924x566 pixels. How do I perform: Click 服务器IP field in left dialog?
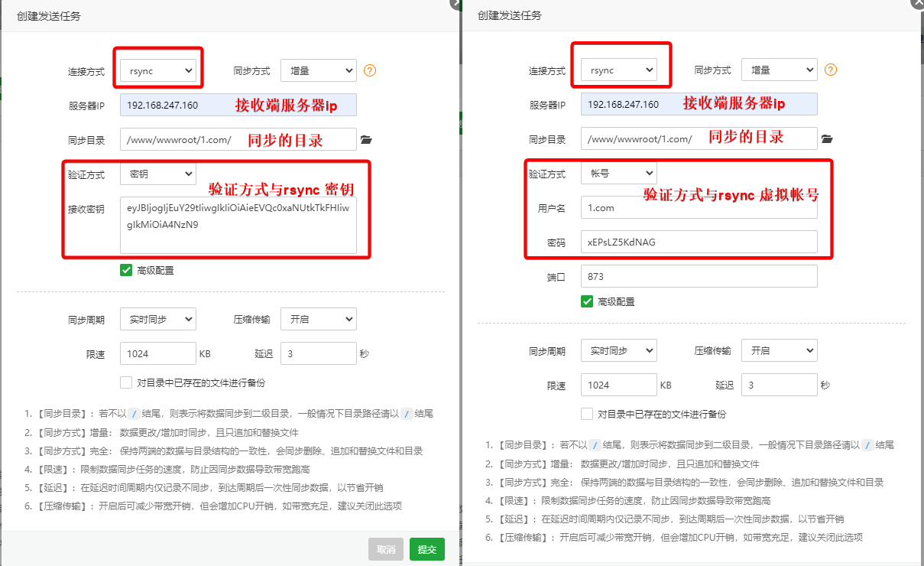pyautogui.click(x=238, y=105)
